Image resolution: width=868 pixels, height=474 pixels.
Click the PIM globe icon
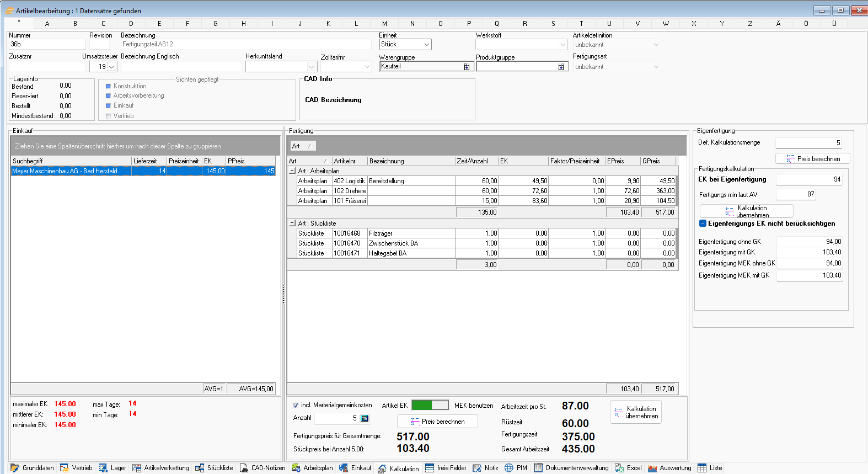[509, 468]
